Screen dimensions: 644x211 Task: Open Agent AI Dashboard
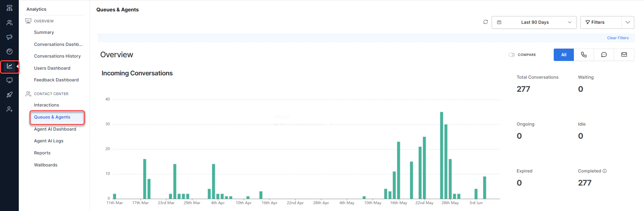tap(55, 129)
